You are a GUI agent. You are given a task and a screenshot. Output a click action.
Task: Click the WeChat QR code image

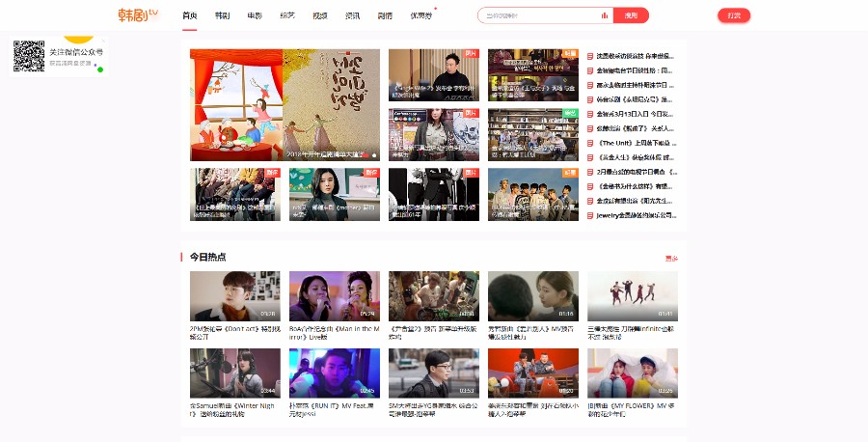(x=29, y=56)
